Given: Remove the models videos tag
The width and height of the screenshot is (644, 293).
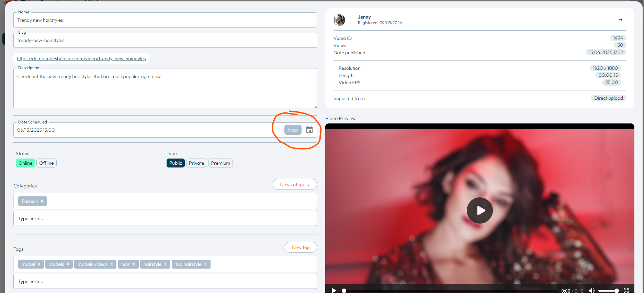Looking at the screenshot, I should tap(111, 264).
